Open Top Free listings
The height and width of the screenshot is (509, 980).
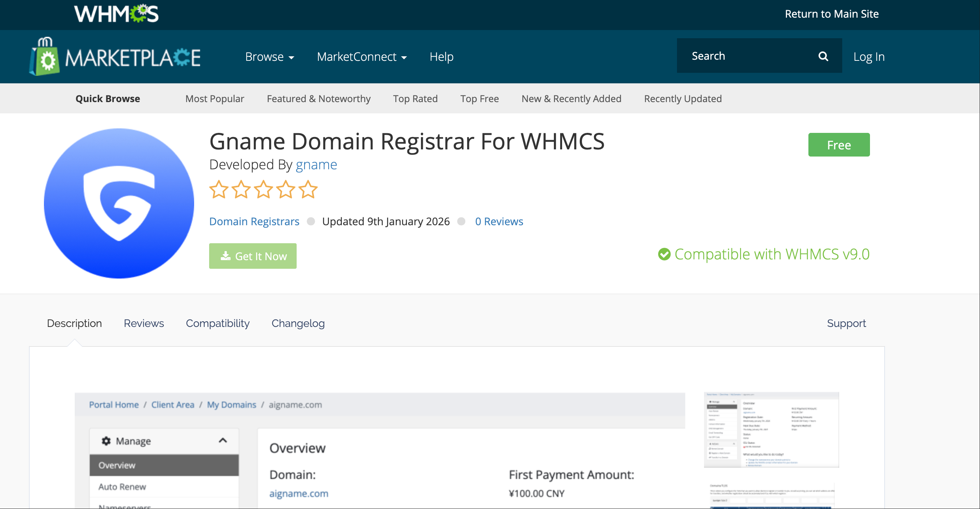tap(479, 98)
